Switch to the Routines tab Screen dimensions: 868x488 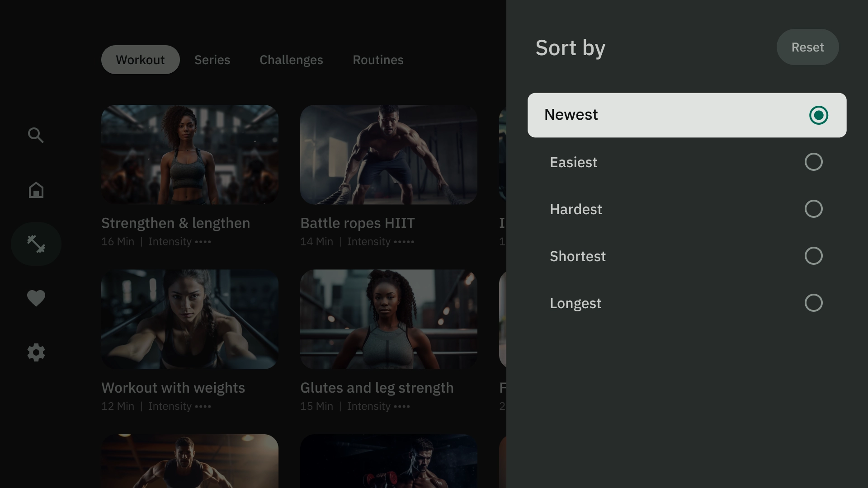tap(378, 60)
